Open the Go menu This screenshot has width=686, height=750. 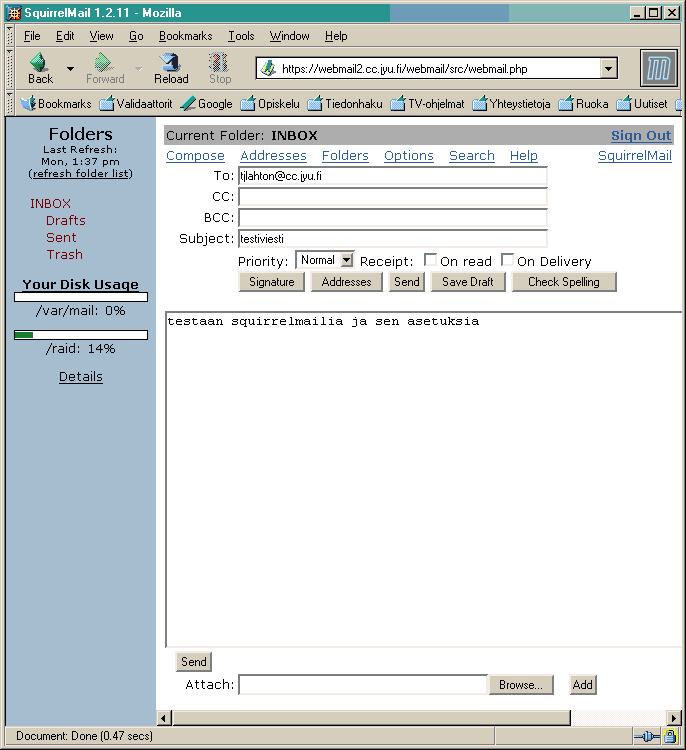[136, 36]
